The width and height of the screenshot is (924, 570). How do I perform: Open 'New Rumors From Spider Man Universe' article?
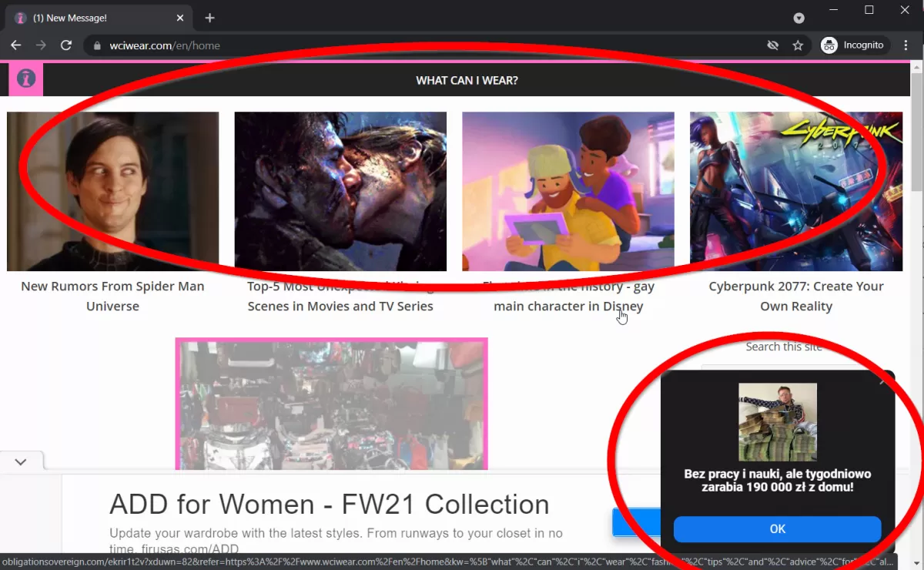coord(112,296)
